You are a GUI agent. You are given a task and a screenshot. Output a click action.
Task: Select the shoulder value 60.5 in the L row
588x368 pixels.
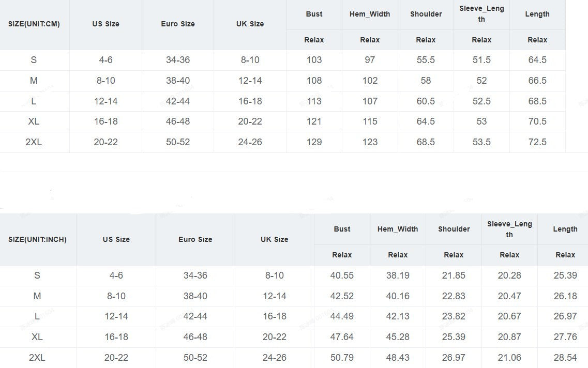pos(426,101)
